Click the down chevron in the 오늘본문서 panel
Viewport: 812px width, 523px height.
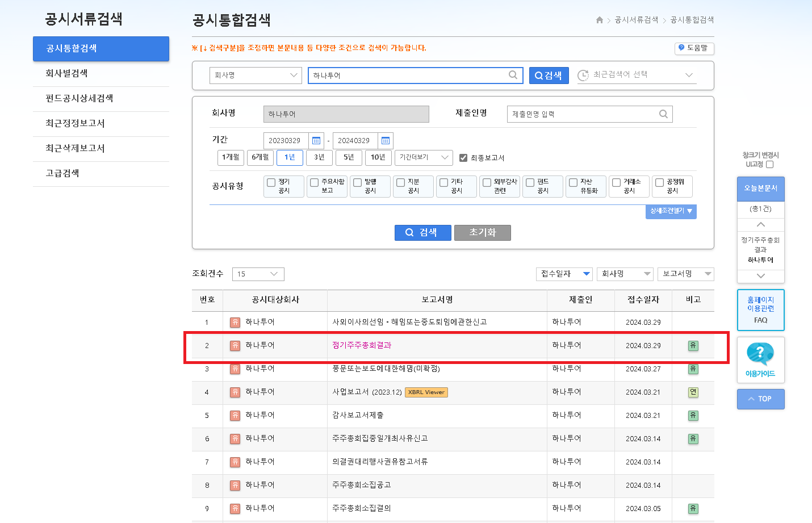(761, 276)
